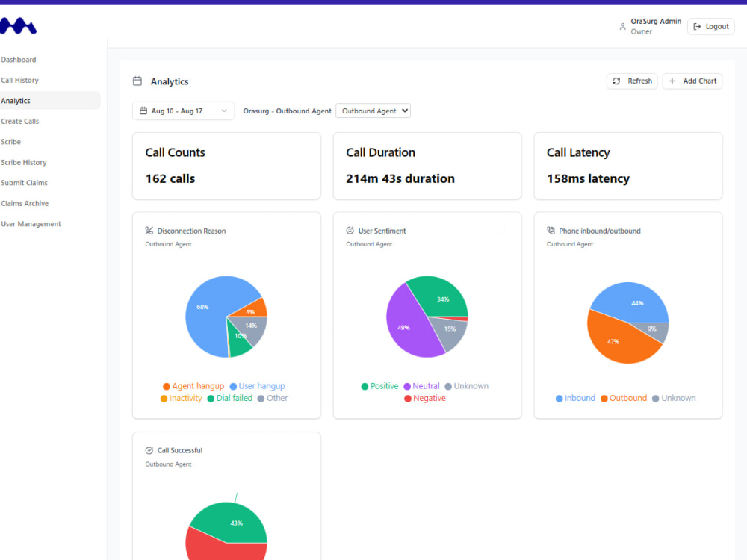
Task: Toggle Inactivity legend item
Action: tap(181, 398)
